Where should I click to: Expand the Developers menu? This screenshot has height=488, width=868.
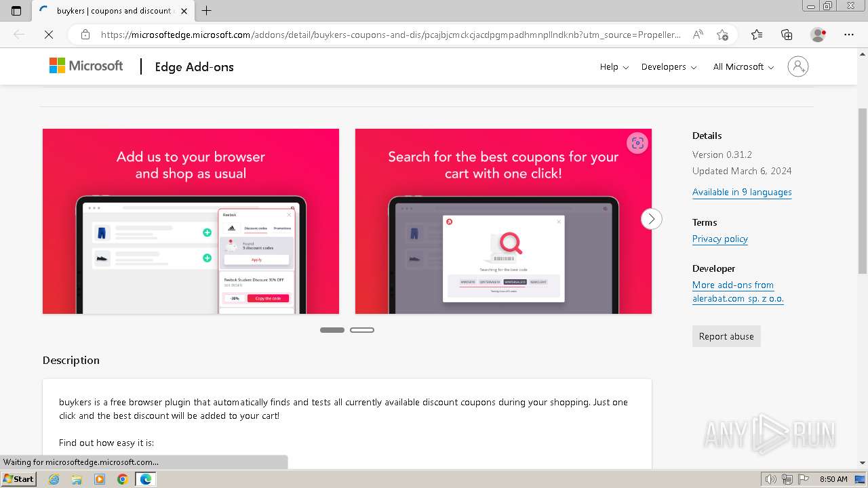click(x=669, y=66)
